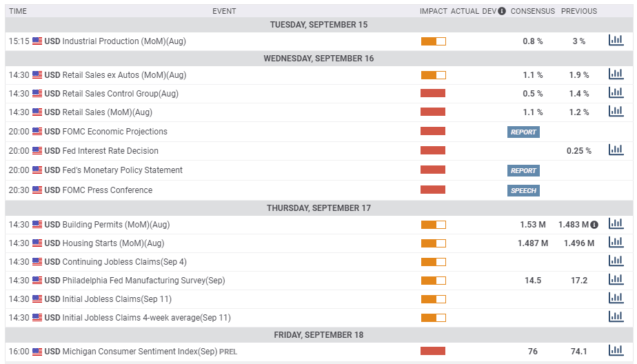Screen dimensions: 637x364
Task: Click orange impact bar for Housing Starts
Action: click(433, 243)
